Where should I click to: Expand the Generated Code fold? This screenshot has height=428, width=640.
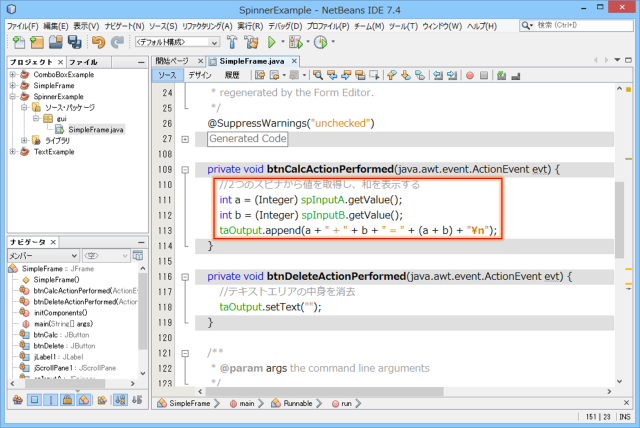[x=185, y=140]
